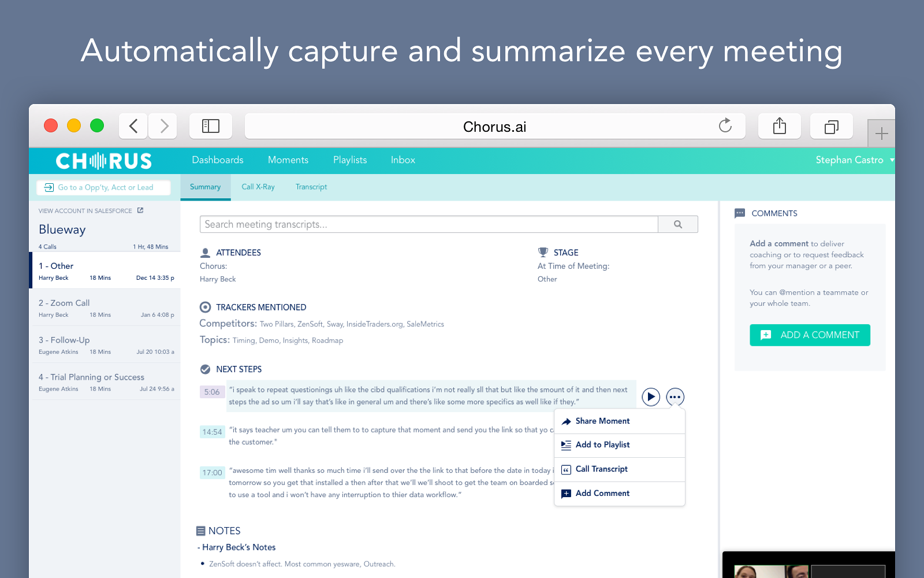Viewport: 924px width, 578px height.
Task: Click the Go to Opp'ty arrow icon
Action: pos(49,187)
